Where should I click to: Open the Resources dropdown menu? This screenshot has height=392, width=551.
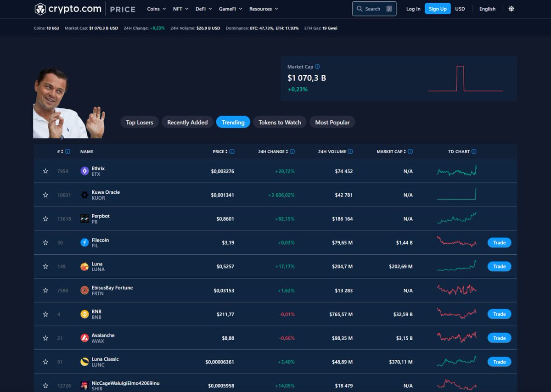[264, 9]
